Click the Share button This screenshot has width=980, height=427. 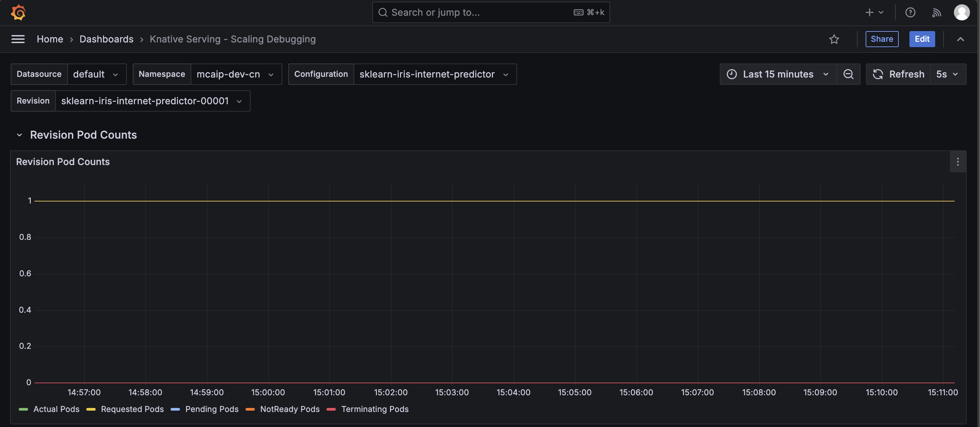(x=881, y=39)
